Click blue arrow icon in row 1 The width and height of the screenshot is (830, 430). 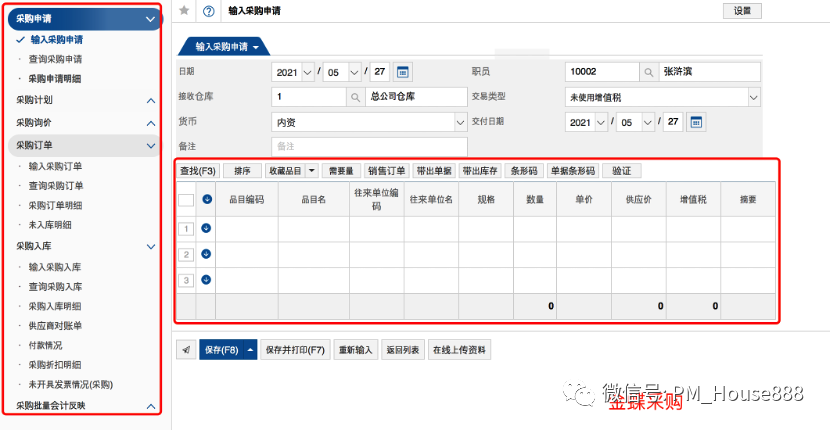coord(206,229)
